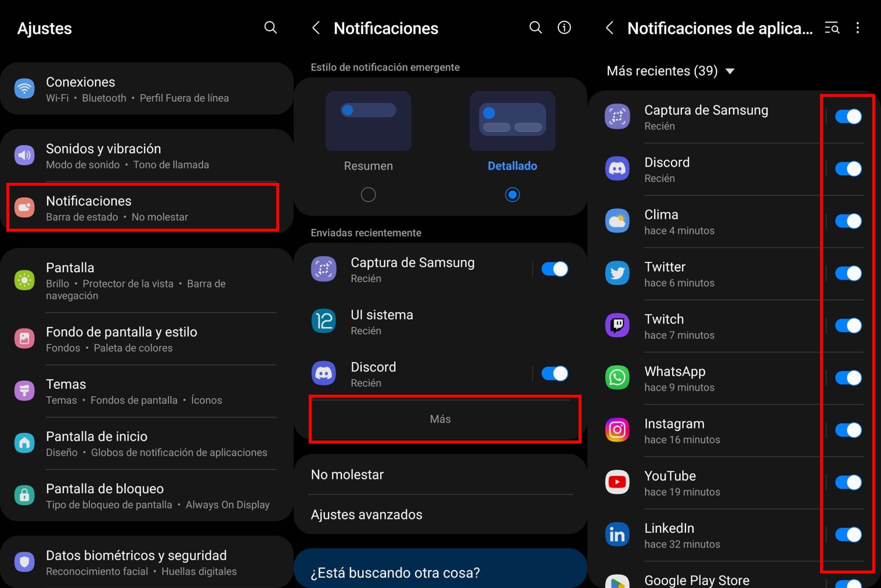Go back from Notificaciones screen
The image size is (881, 588).
(315, 27)
